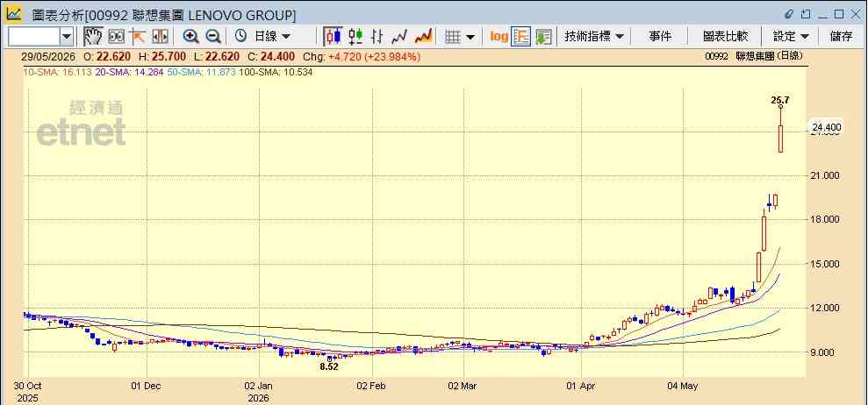Click the Chg: +4.720 (+23.984%) value
The width and height of the screenshot is (868, 405).
tap(362, 56)
